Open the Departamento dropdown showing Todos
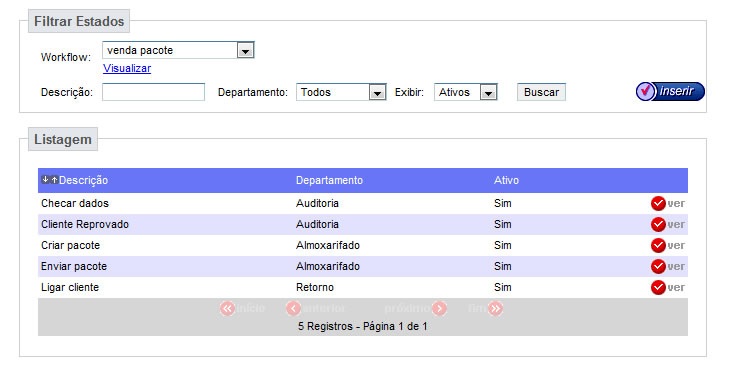The height and width of the screenshot is (381, 729). click(341, 92)
